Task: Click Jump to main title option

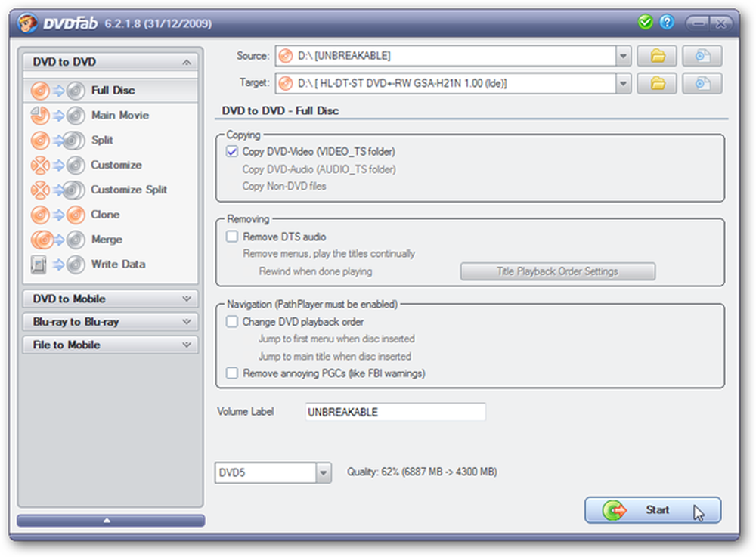Action: tap(335, 357)
